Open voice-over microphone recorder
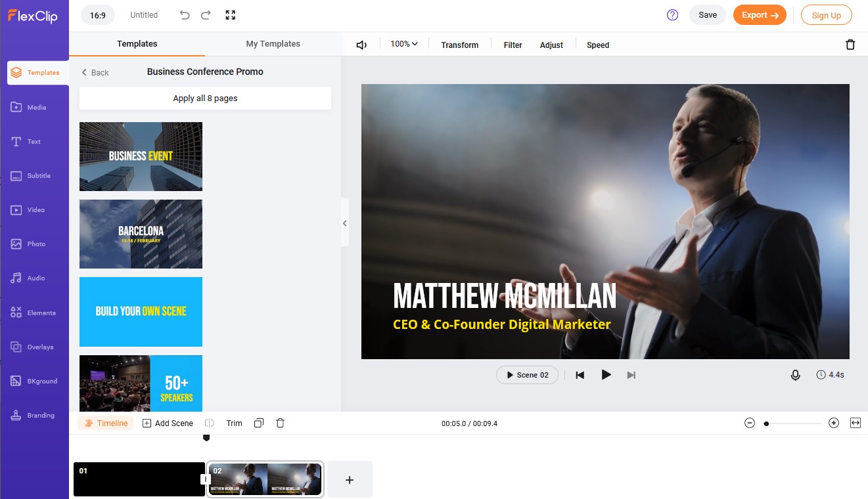This screenshot has width=868, height=499. (795, 375)
